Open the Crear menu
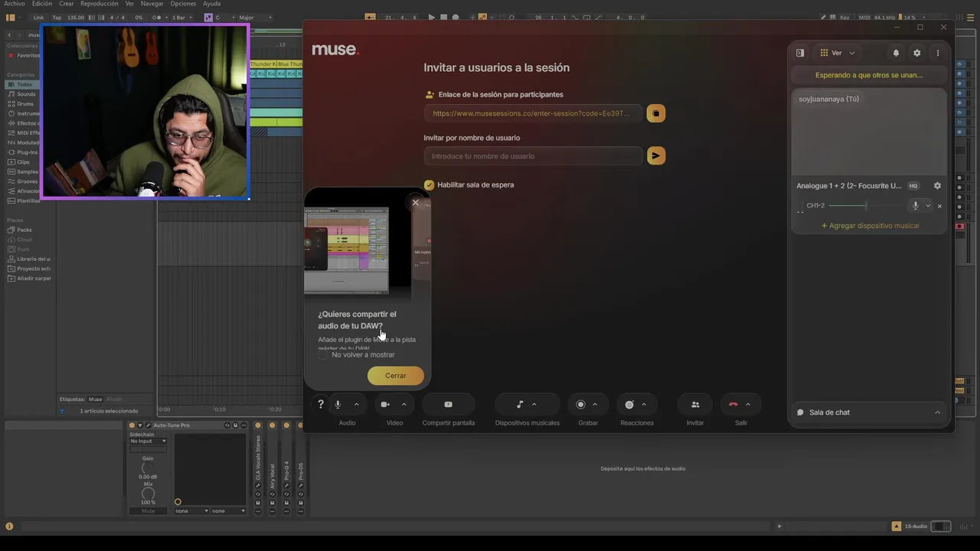Screen dimensions: 980x551 click(x=67, y=4)
